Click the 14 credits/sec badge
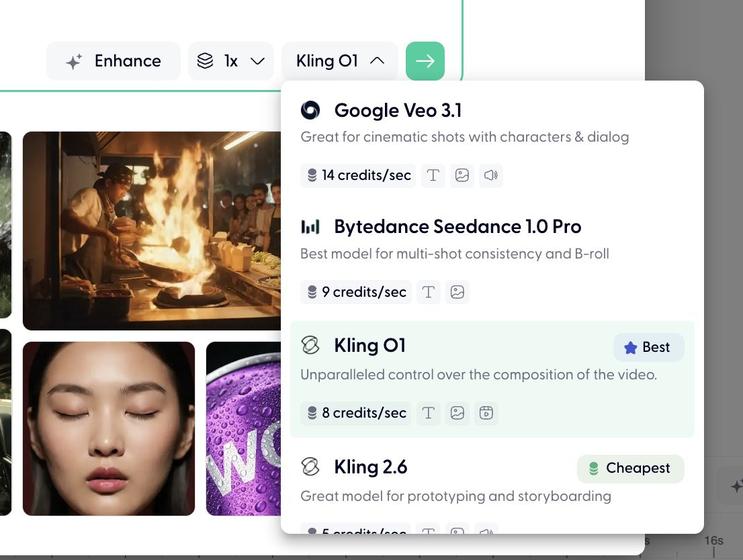 358,175
